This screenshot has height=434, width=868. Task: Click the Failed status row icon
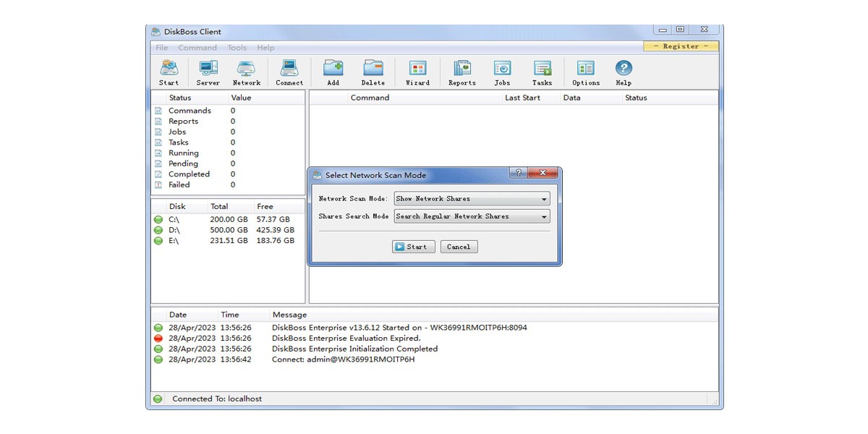pyautogui.click(x=158, y=185)
